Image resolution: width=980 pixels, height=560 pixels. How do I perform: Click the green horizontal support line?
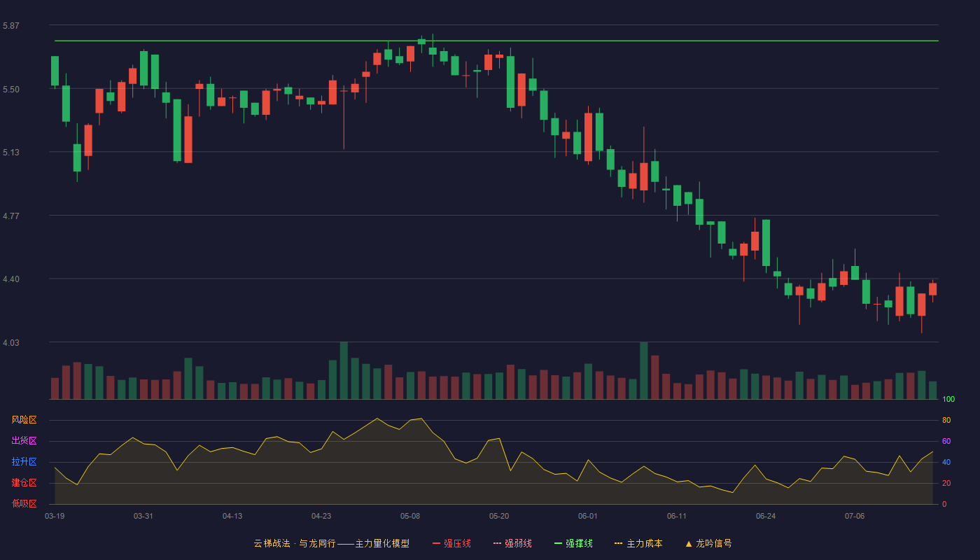pyautogui.click(x=496, y=41)
